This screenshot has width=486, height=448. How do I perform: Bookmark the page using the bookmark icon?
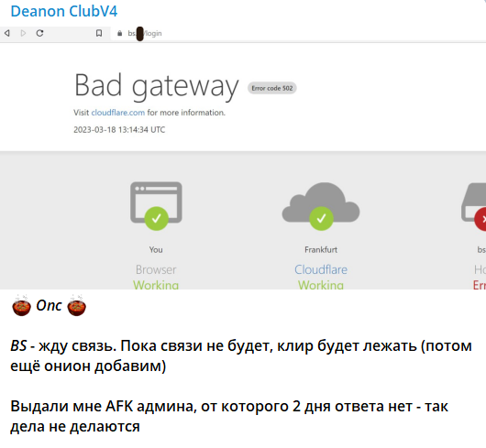coord(99,33)
